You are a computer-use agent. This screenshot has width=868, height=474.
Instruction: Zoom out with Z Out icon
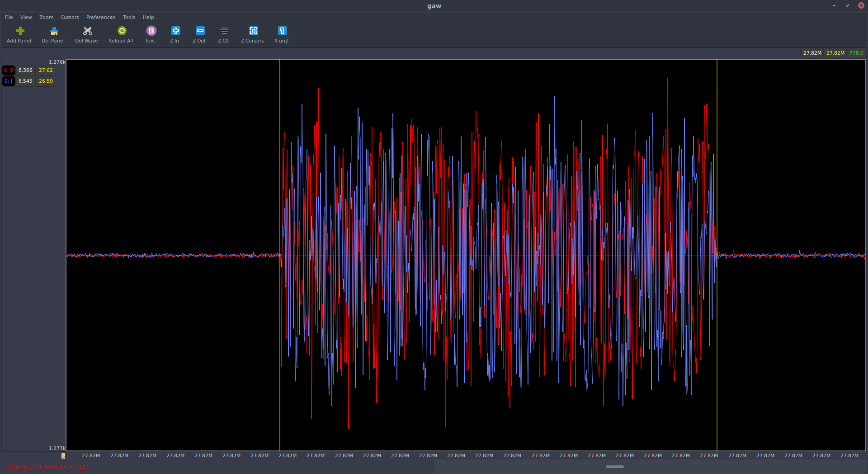tap(200, 31)
